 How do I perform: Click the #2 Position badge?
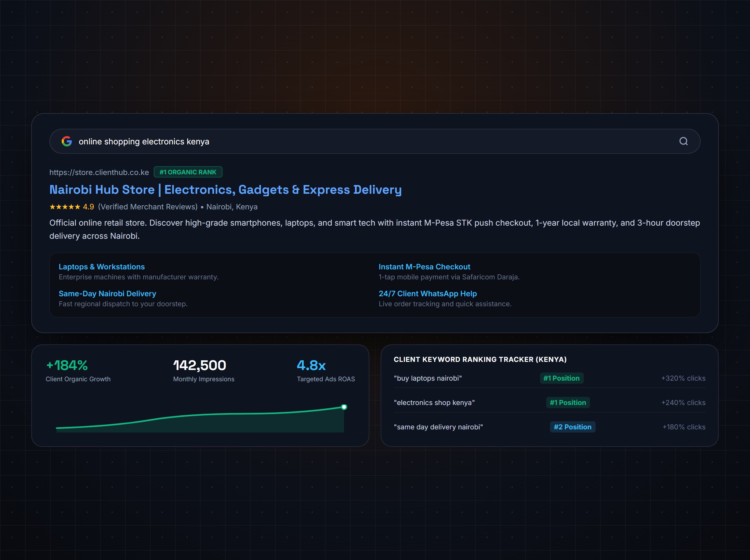point(573,427)
